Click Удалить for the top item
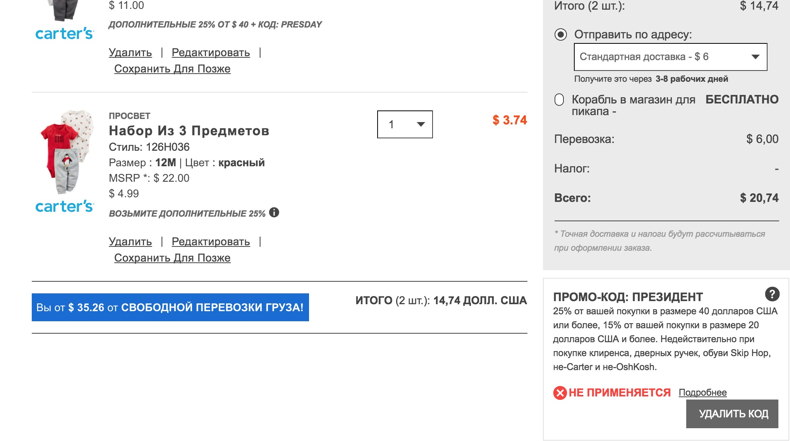 click(130, 52)
